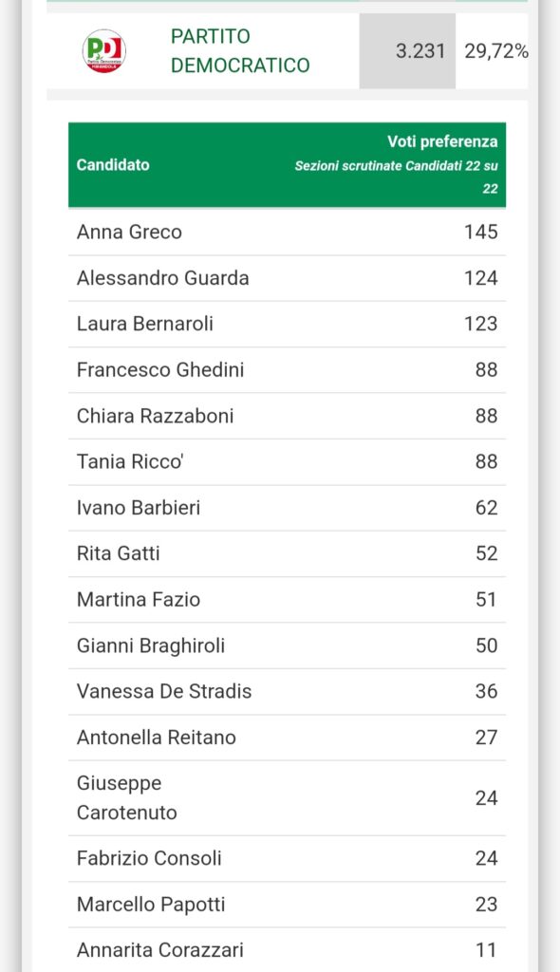
Task: Select the Anna Greco candidate row
Action: click(288, 232)
